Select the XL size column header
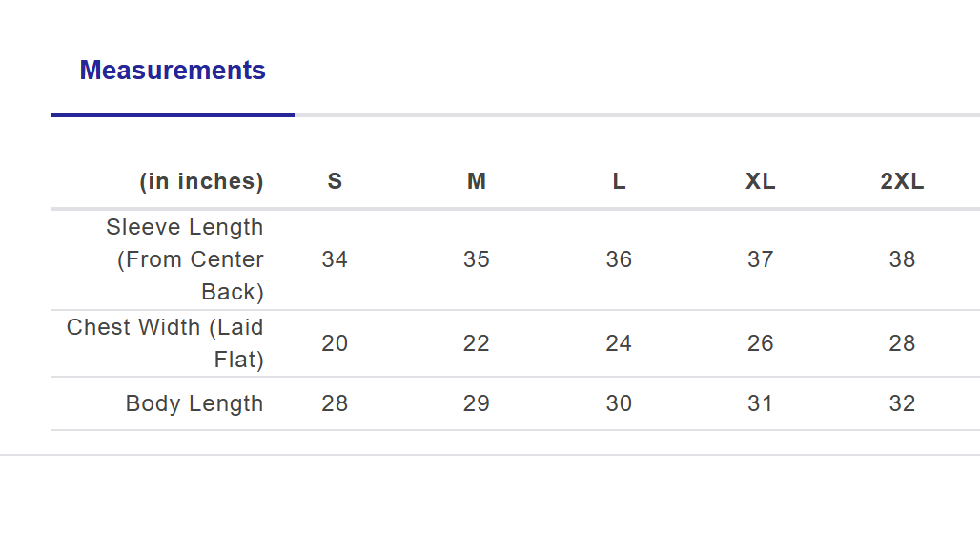Viewport: 980px width, 557px height. click(x=760, y=181)
